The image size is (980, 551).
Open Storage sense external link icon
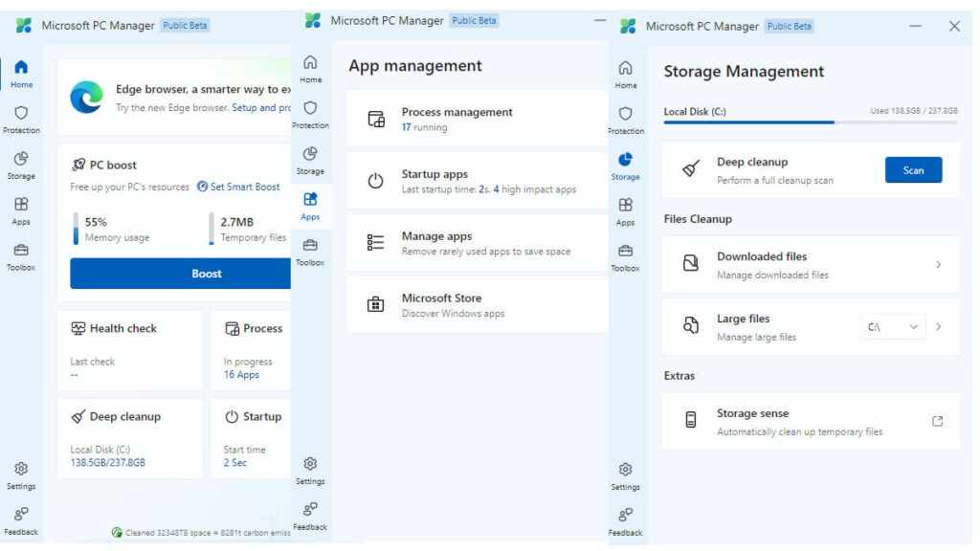coord(938,421)
